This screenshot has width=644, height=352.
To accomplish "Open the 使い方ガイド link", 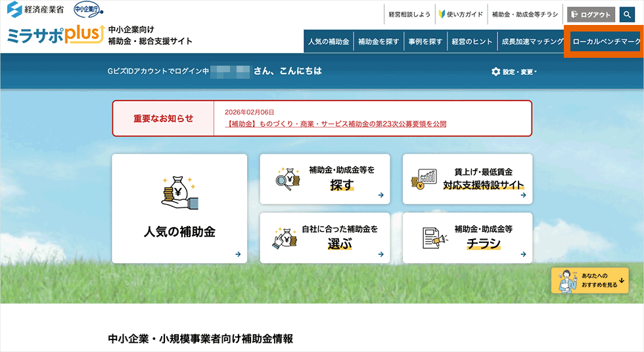I will click(460, 14).
